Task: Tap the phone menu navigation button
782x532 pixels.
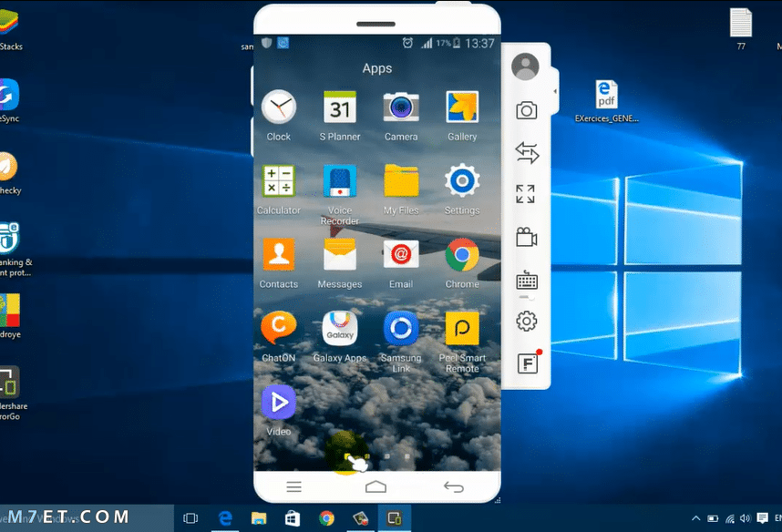Action: (293, 486)
